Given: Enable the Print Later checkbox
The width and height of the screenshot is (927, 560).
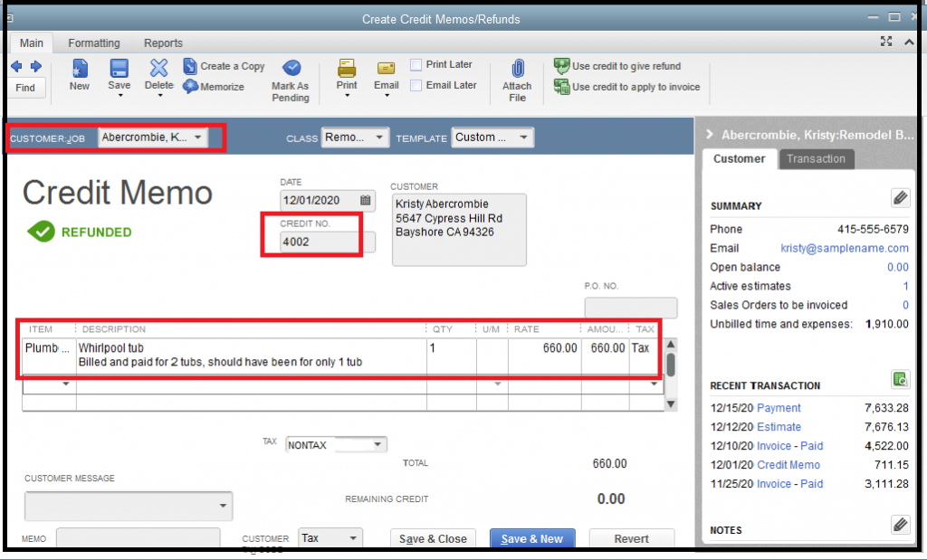Looking at the screenshot, I should tap(416, 65).
